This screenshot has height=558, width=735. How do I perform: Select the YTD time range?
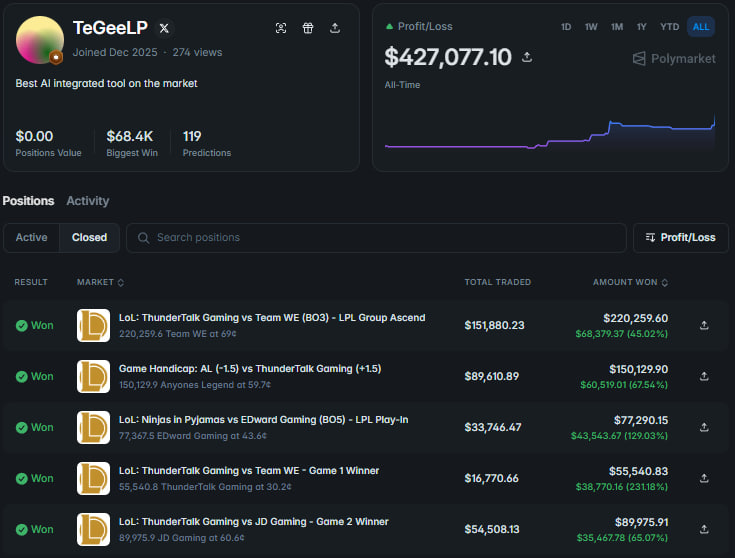[669, 27]
